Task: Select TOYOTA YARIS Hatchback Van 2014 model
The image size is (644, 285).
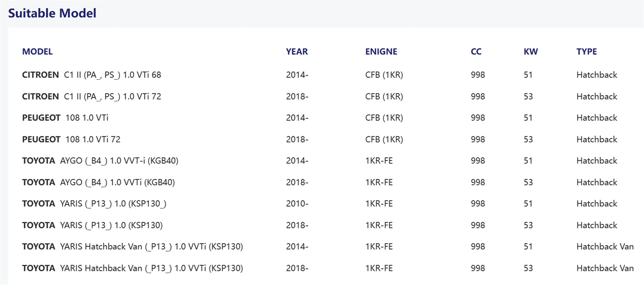Action: 132,247
